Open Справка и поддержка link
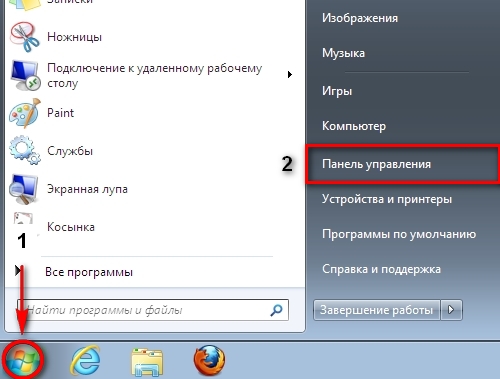 (x=381, y=269)
